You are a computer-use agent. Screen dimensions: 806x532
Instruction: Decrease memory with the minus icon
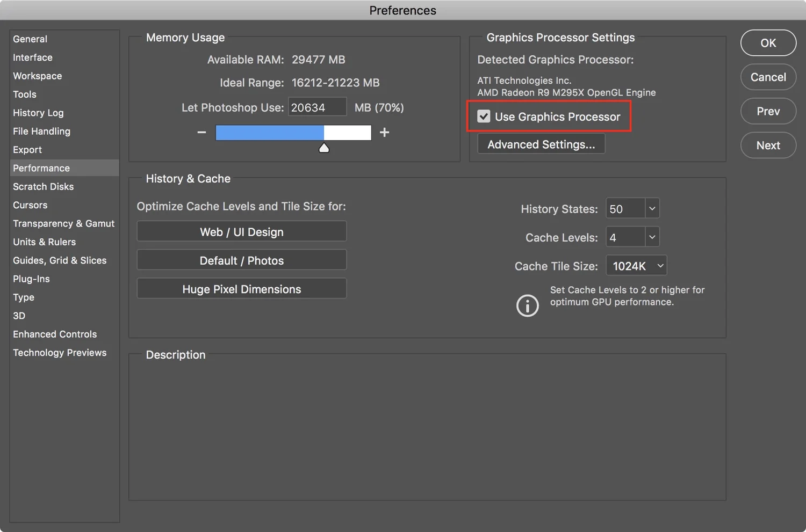click(x=201, y=132)
